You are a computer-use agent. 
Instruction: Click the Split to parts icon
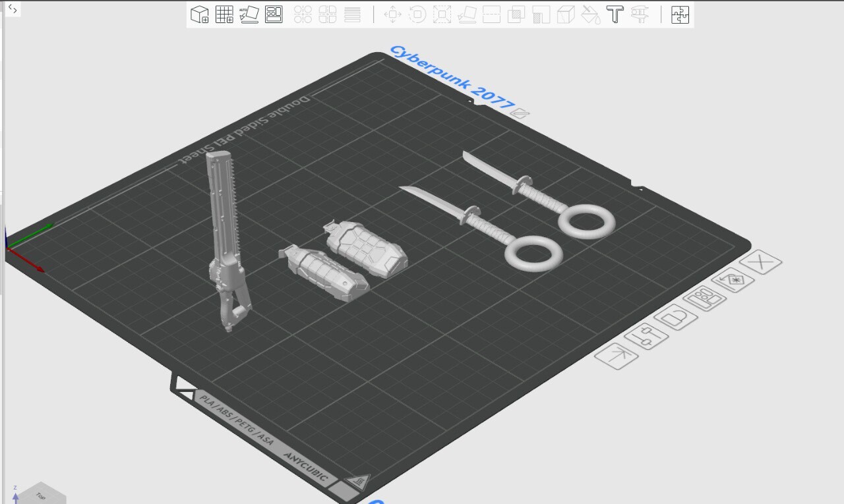point(328,14)
